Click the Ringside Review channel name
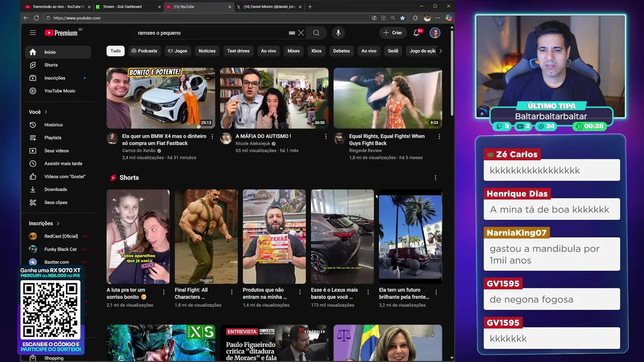The width and height of the screenshot is (644, 362). (366, 150)
